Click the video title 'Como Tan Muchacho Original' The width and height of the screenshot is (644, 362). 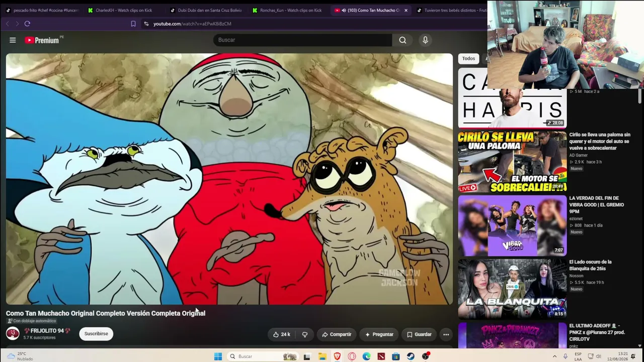(106, 313)
